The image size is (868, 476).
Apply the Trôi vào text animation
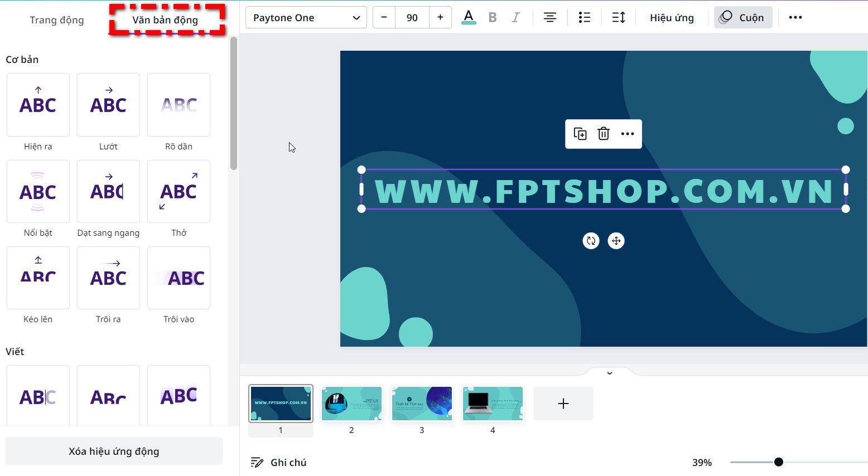click(179, 278)
